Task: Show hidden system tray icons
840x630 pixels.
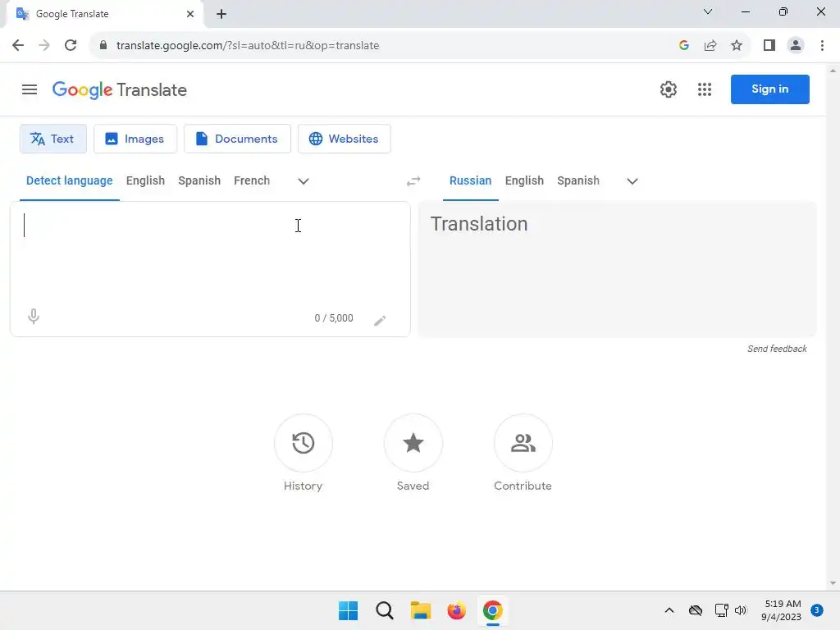Action: coord(669,610)
